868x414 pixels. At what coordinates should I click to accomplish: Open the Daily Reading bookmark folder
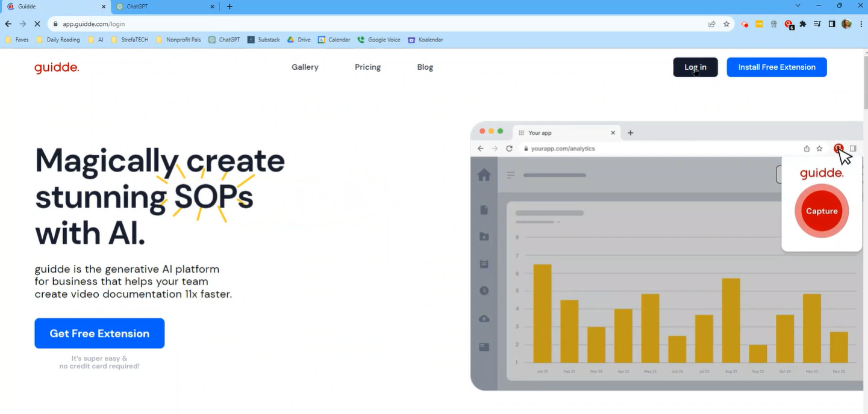(x=58, y=40)
